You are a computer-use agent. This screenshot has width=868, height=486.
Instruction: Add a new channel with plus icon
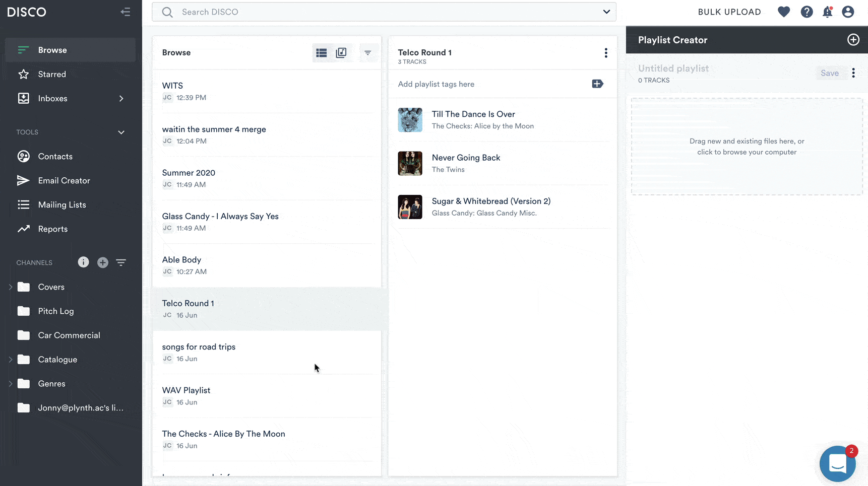(102, 262)
